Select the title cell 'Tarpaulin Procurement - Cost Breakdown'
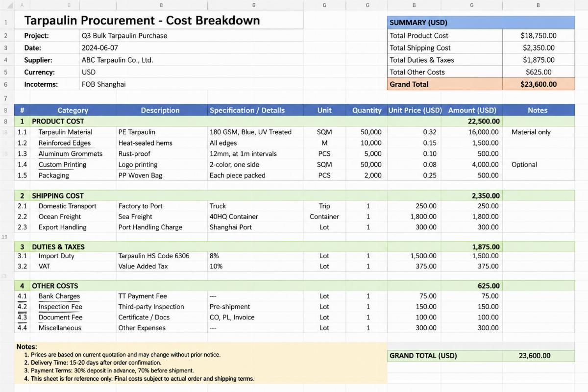The image size is (588, 392). pyautogui.click(x=159, y=21)
